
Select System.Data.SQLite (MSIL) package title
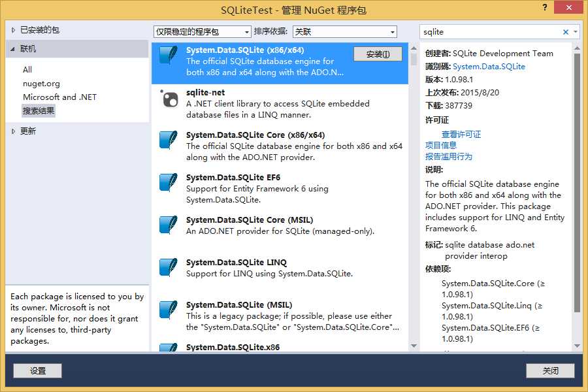point(239,304)
